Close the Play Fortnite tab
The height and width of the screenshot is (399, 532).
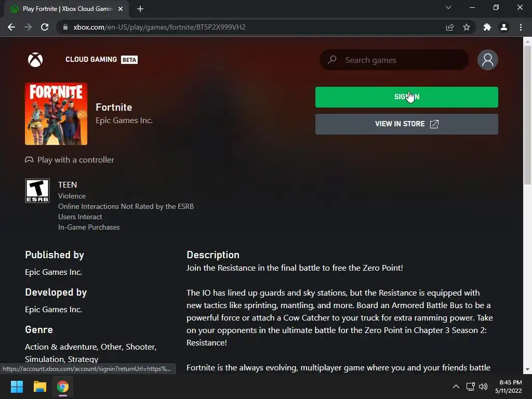(121, 9)
